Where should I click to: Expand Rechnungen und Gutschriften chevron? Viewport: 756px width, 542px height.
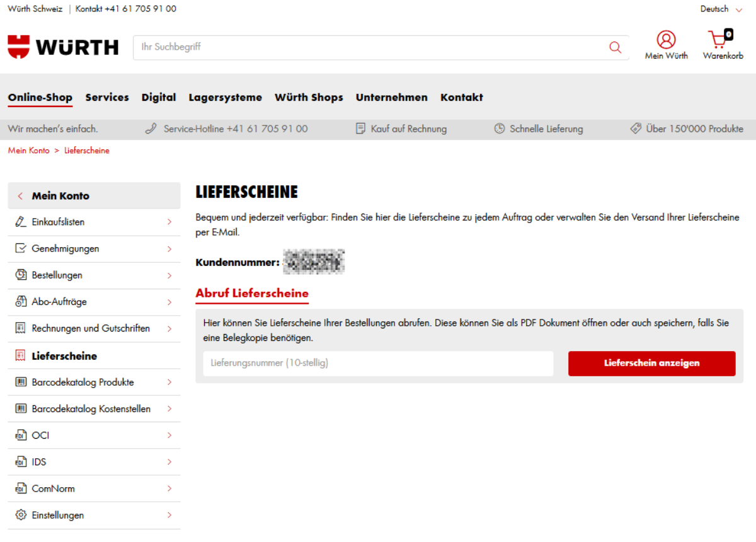point(169,328)
